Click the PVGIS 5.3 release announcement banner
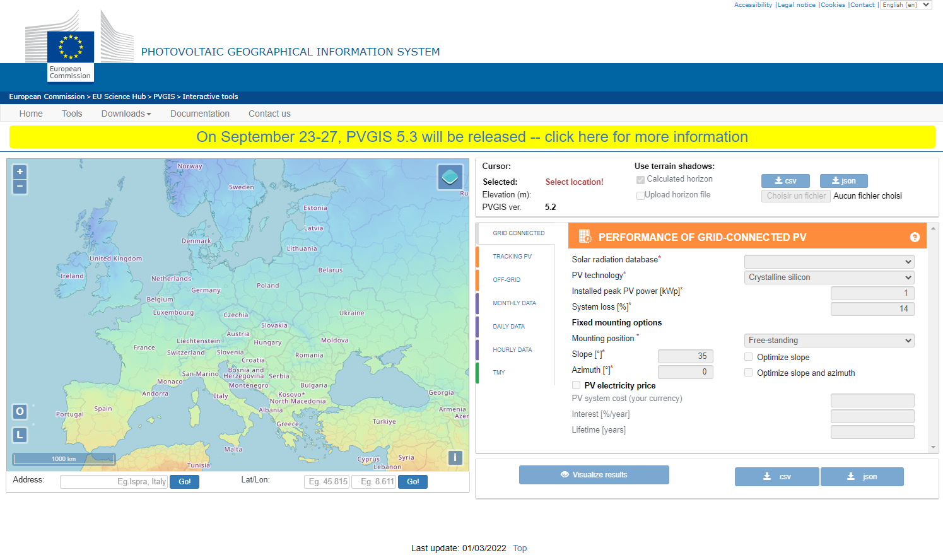943x560 pixels. 472,137
